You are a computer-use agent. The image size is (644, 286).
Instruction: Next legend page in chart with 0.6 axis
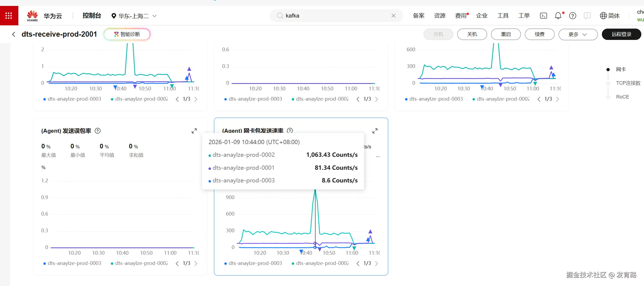coord(377,99)
